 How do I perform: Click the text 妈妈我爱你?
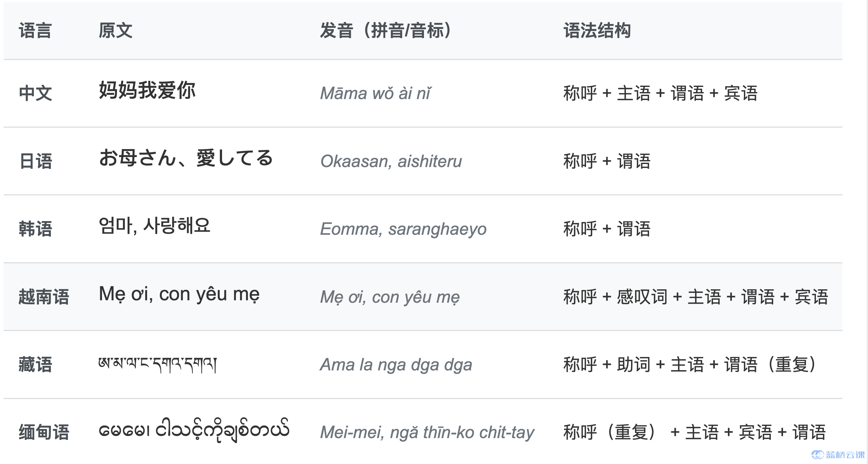[x=147, y=90]
